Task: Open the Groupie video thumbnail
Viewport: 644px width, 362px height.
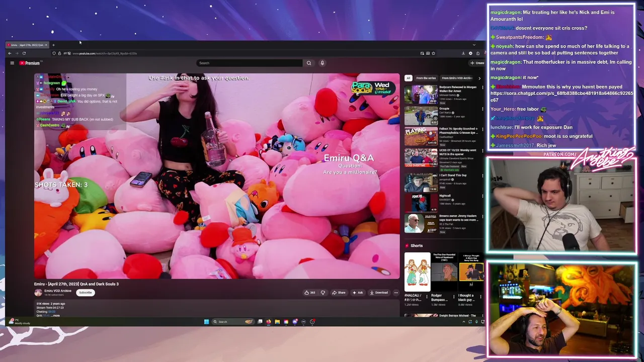Action: [421, 116]
